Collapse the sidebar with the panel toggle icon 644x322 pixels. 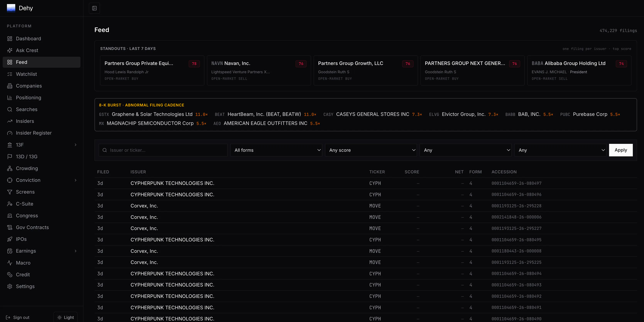pyautogui.click(x=94, y=8)
